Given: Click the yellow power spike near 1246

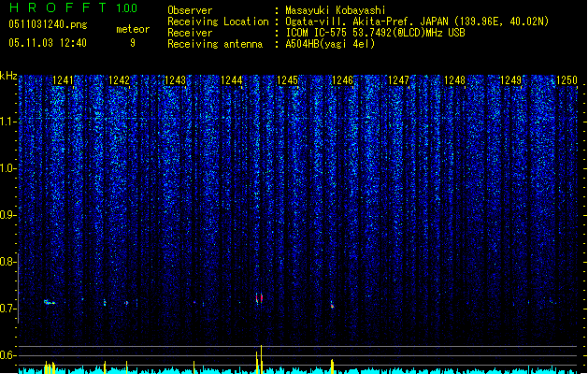Looking at the screenshot, I should coord(332,367).
